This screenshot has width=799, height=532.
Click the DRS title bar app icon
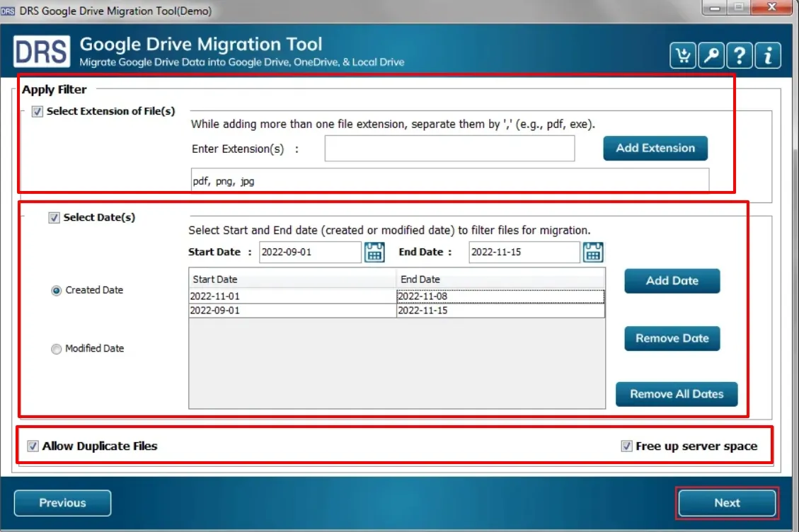(x=8, y=11)
